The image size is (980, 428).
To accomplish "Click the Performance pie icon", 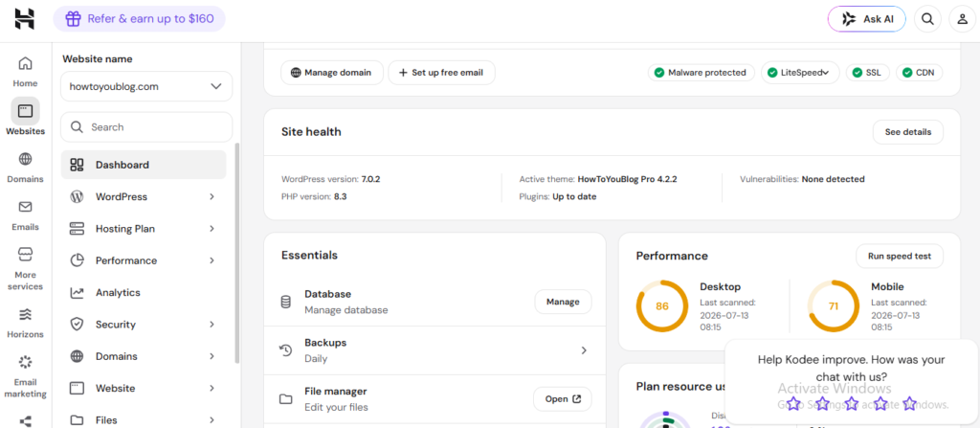I will click(77, 260).
